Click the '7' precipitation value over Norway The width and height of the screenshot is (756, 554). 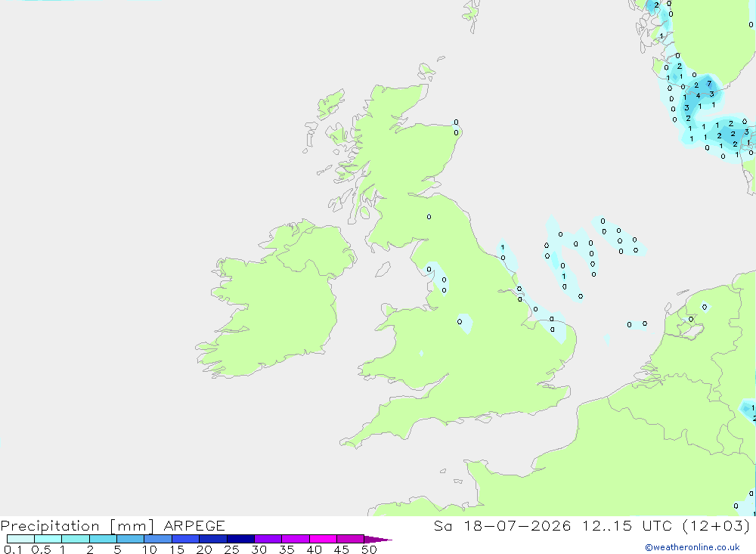coord(709,83)
